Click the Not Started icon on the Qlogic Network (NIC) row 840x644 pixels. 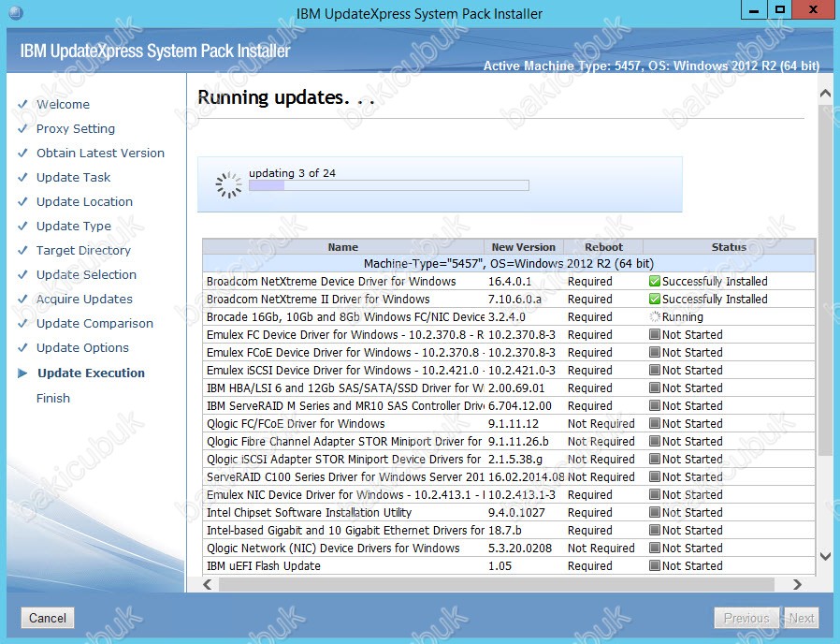click(x=654, y=548)
